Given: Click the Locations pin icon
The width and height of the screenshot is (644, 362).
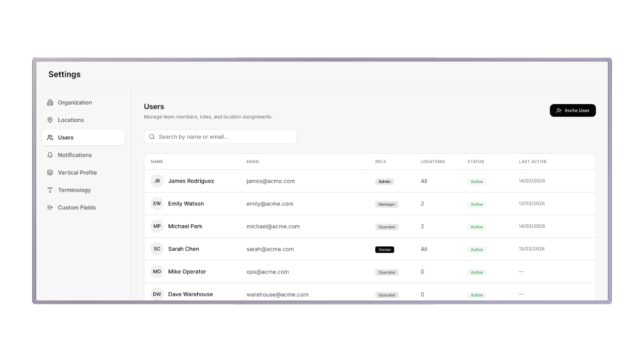Looking at the screenshot, I should pos(50,120).
